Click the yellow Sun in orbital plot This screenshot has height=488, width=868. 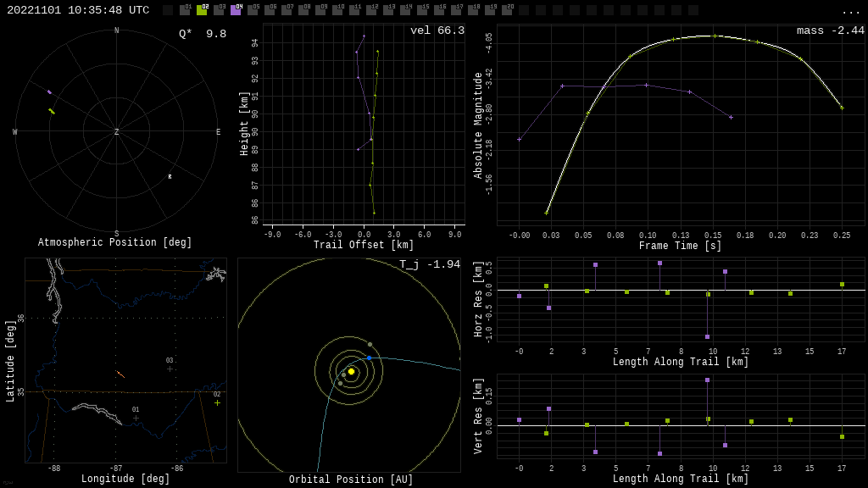351,371
